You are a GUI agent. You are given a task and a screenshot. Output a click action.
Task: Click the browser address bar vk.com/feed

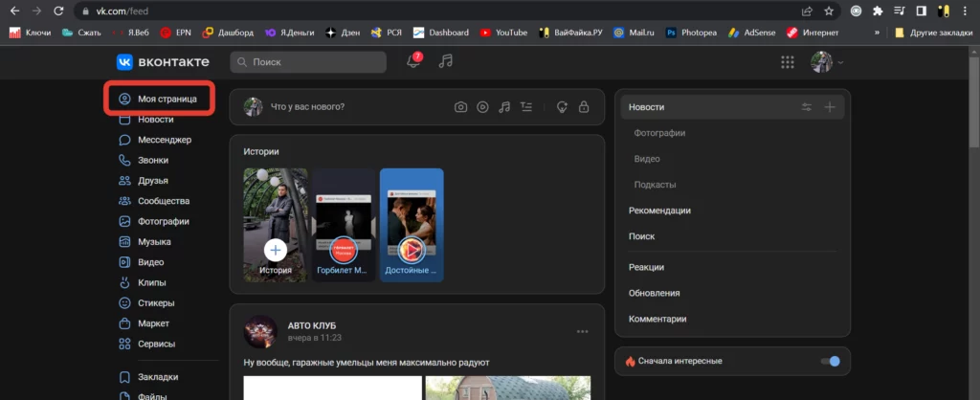437,11
